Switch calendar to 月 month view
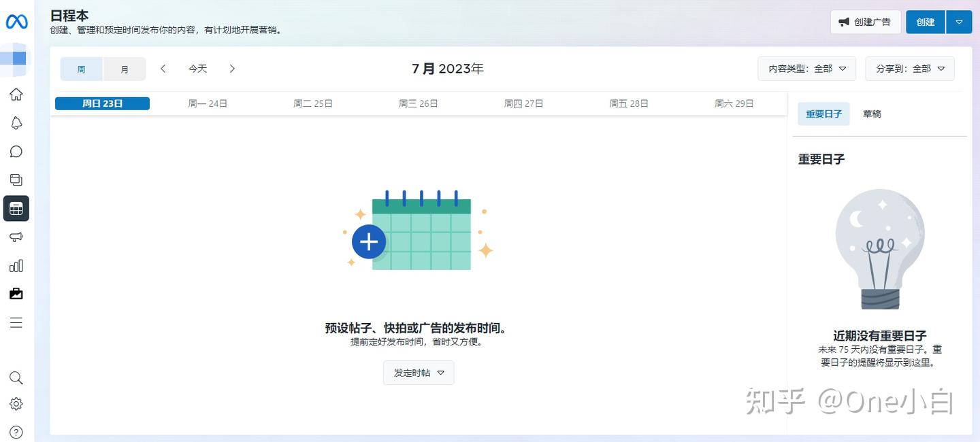 (x=125, y=69)
